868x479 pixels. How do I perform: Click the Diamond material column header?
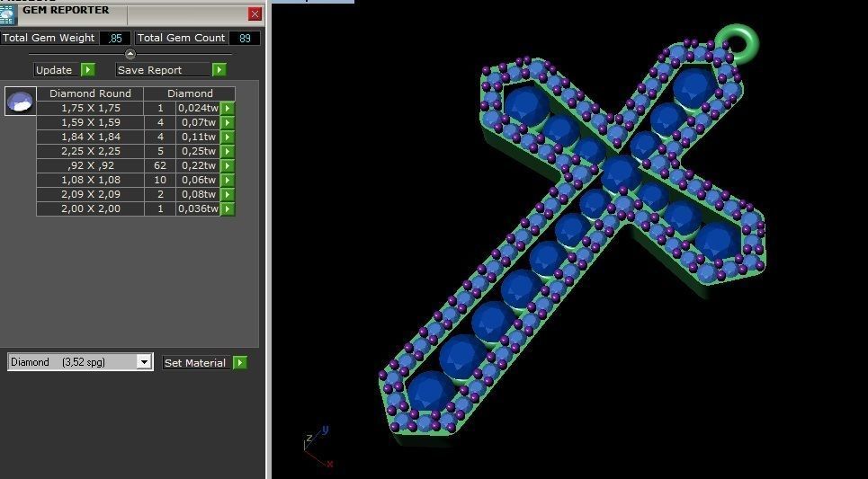click(x=190, y=93)
